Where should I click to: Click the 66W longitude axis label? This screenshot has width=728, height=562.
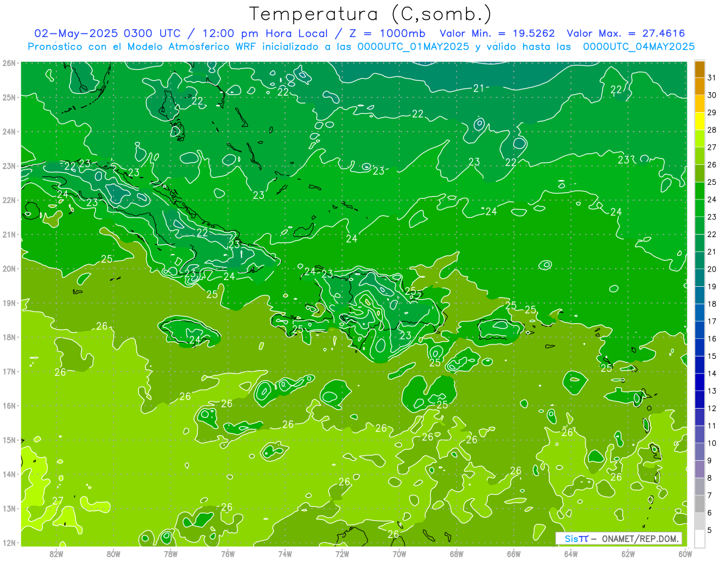click(514, 554)
